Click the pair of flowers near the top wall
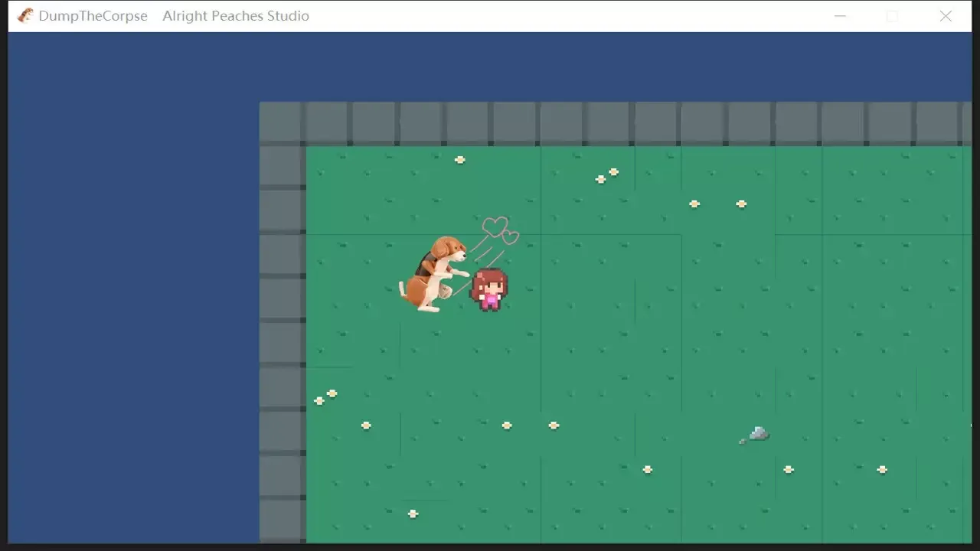 tap(607, 175)
